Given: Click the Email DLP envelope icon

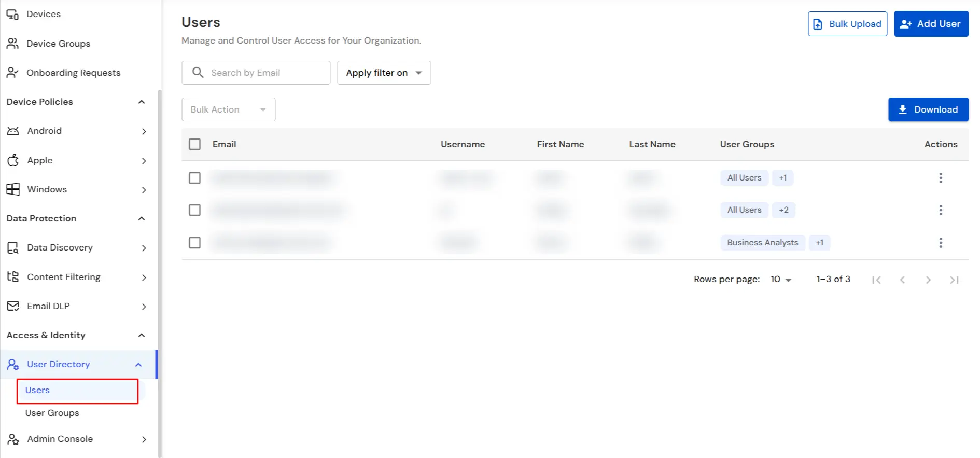Looking at the screenshot, I should pos(13,306).
